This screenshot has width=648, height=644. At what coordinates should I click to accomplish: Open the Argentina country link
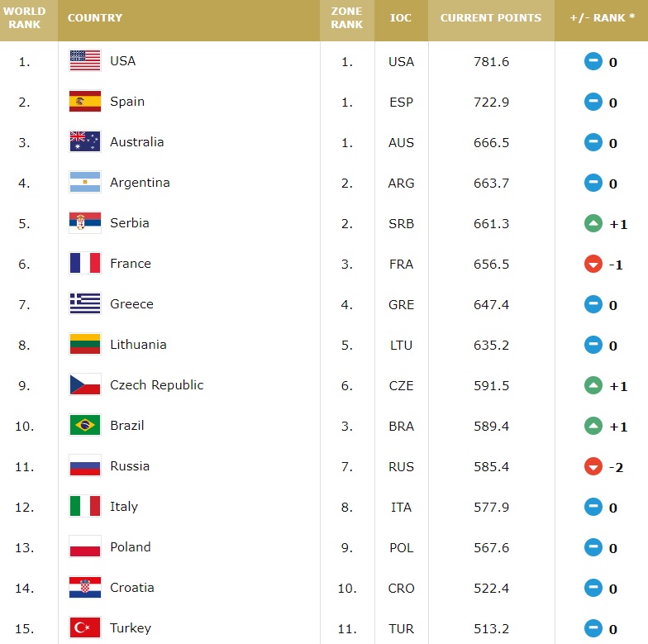pos(140,183)
